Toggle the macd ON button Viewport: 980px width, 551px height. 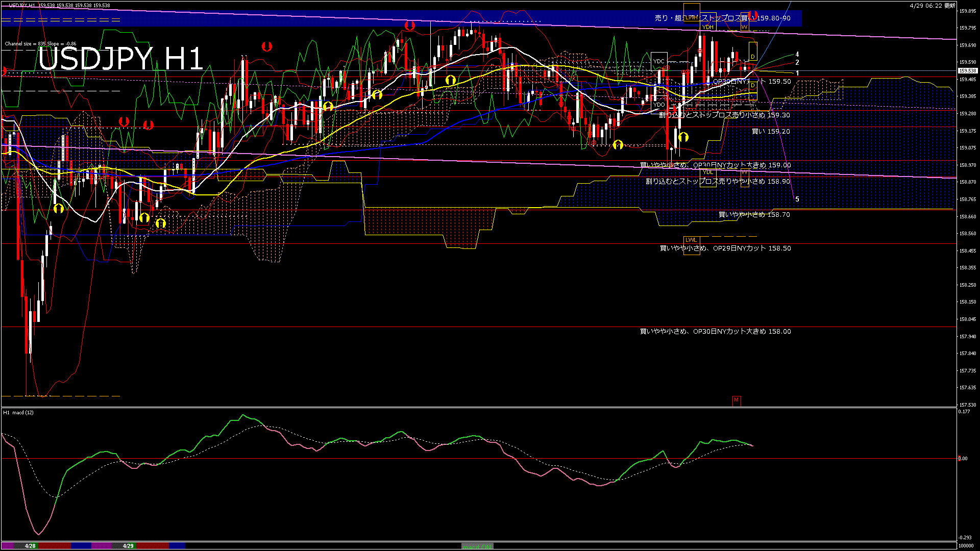tap(477, 546)
